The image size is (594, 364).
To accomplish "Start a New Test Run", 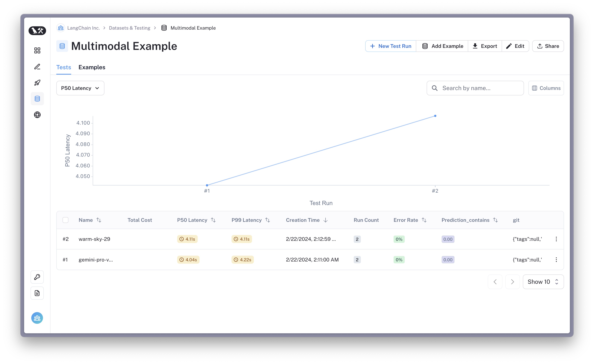I will [391, 46].
